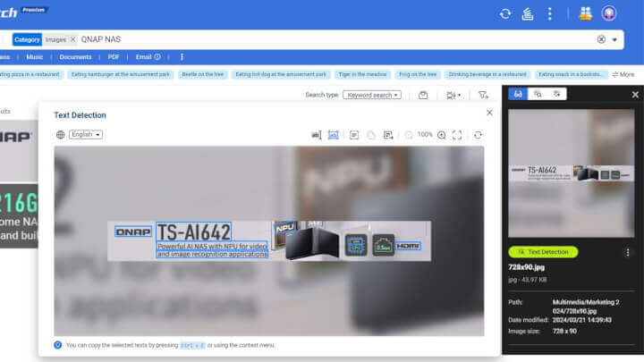Screen dimensions: 644x362
Task: Select 'Eating hamburger at the amusement park' suggestion
Action: [x=121, y=74]
